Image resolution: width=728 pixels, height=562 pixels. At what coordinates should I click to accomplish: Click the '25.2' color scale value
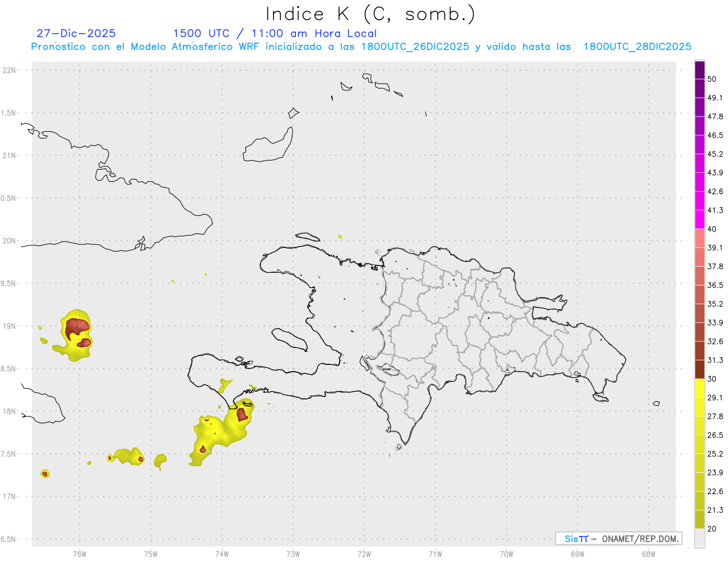coord(715,454)
